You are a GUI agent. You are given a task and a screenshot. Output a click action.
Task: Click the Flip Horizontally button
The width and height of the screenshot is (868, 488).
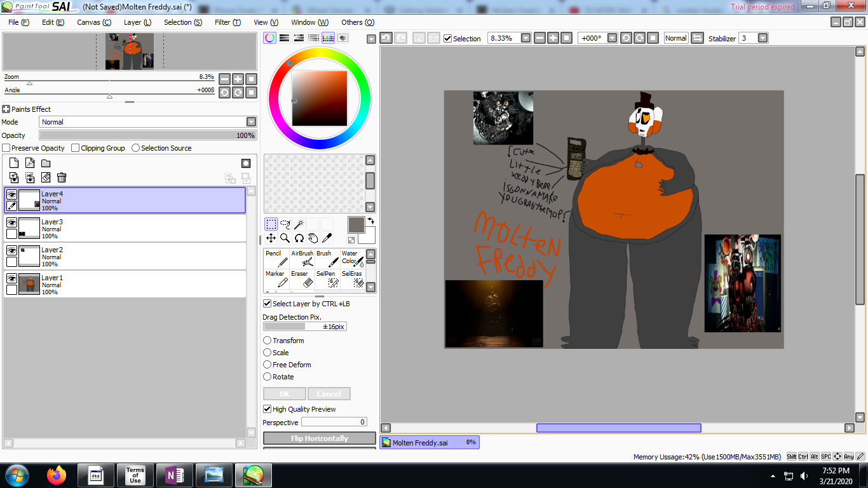[x=320, y=438]
